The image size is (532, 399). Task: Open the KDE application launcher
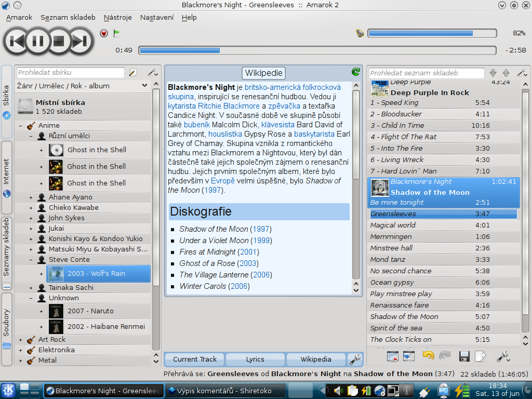[8, 391]
